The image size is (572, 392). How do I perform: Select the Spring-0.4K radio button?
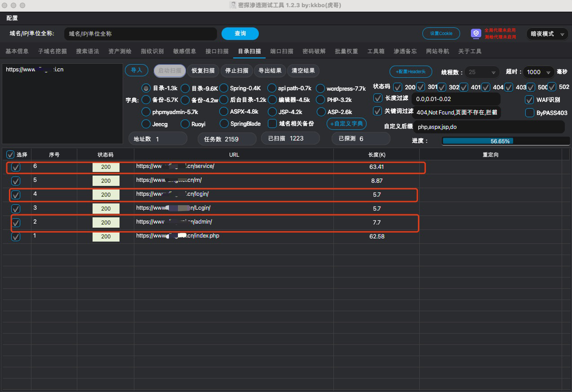click(x=224, y=88)
